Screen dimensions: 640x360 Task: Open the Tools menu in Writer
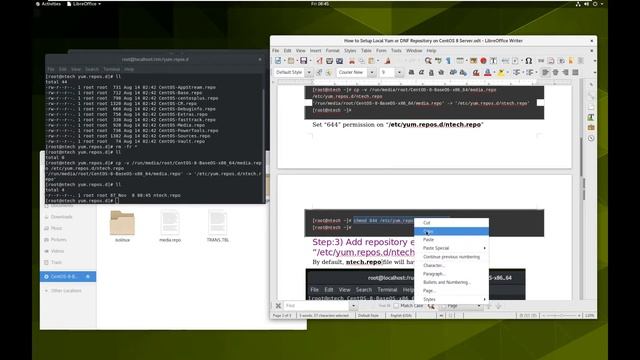[x=396, y=51]
